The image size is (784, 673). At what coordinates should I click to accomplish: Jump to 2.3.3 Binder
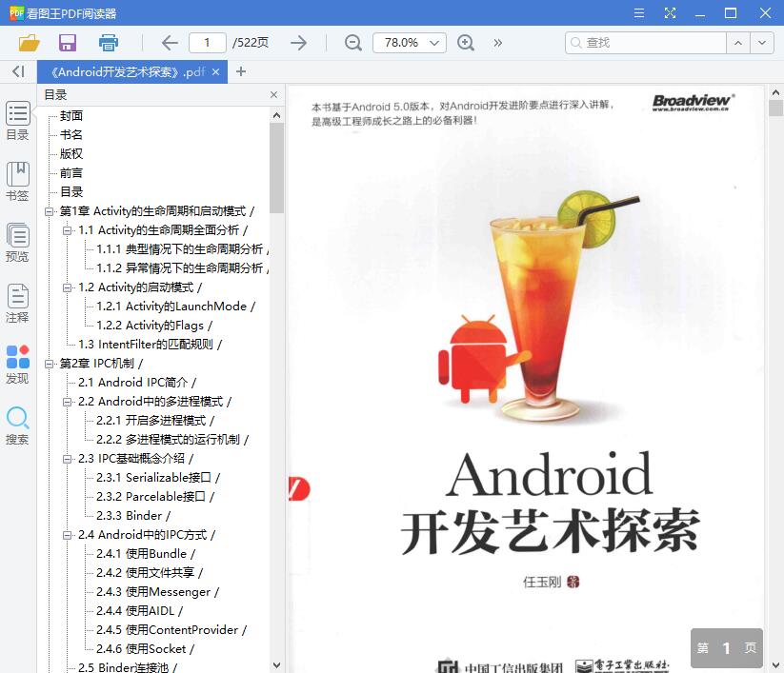pos(133,516)
